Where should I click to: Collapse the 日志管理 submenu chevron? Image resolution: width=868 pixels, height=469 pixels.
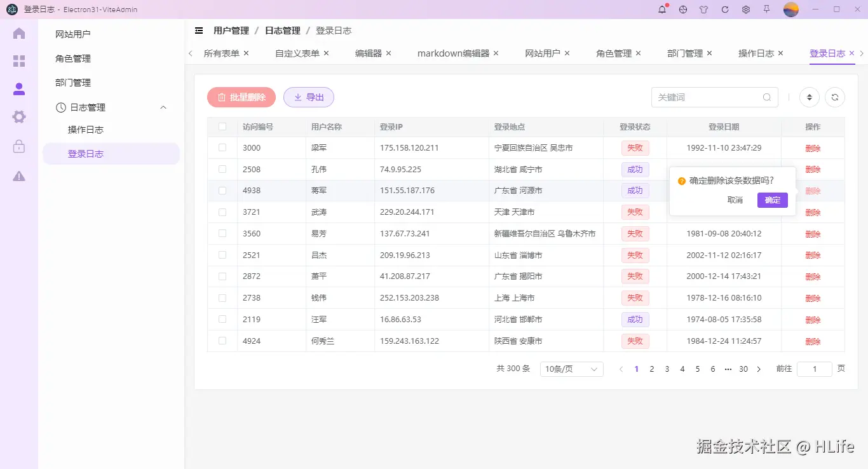tap(163, 107)
